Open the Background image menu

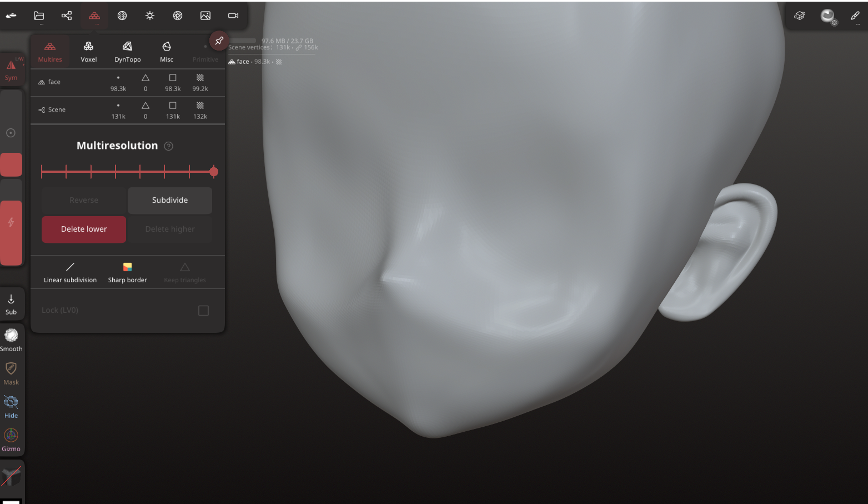[205, 16]
